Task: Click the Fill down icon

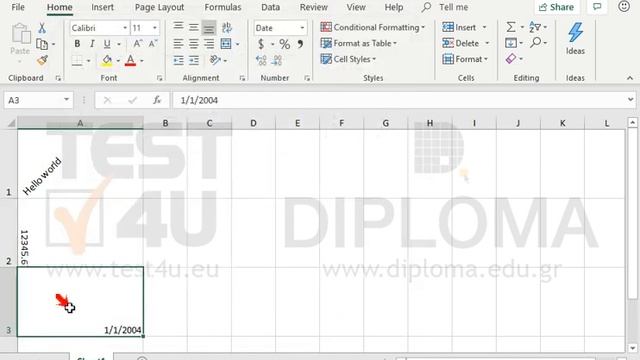Action: pos(511,43)
